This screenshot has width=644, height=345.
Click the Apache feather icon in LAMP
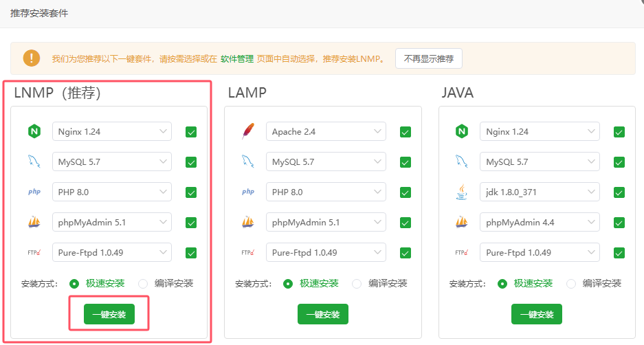(248, 132)
